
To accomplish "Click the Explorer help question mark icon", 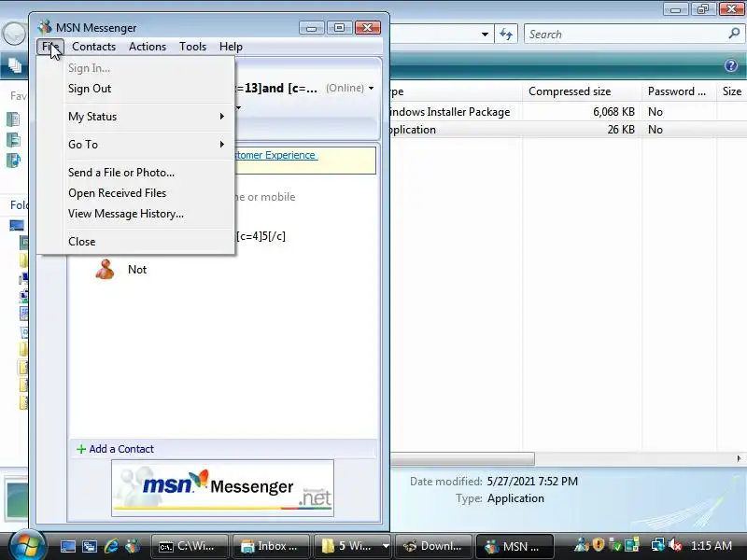I will (x=731, y=65).
